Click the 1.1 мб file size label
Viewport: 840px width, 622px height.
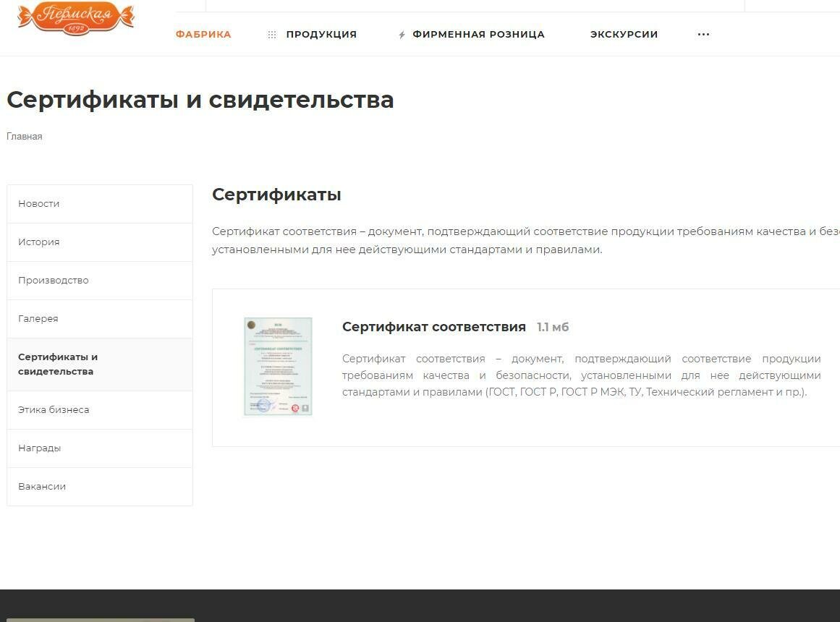[553, 327]
